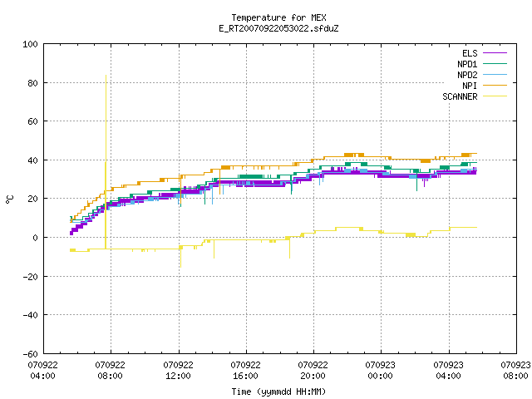Screen dimensions: 532x399
Task: Click the ELS legend label
Action: [470, 53]
